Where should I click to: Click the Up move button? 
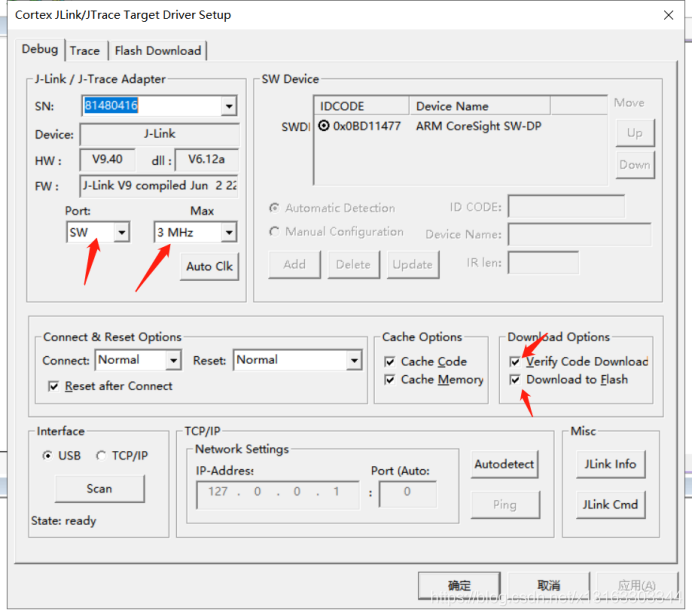coord(635,133)
